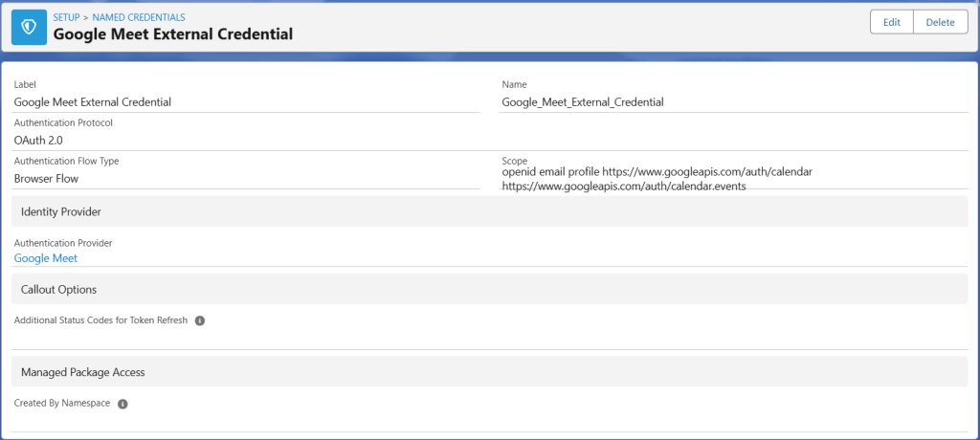Click the Authentication Protocol field label

click(63, 122)
